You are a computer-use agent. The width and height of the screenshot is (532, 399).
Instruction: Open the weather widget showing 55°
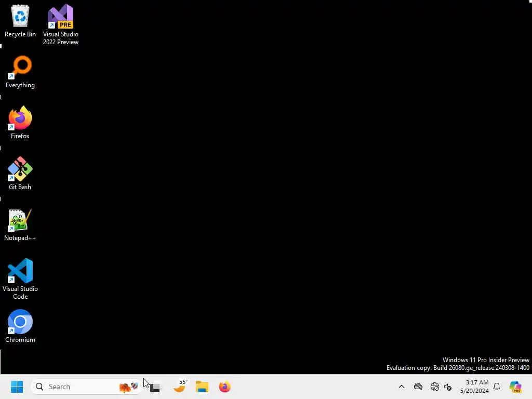click(180, 386)
